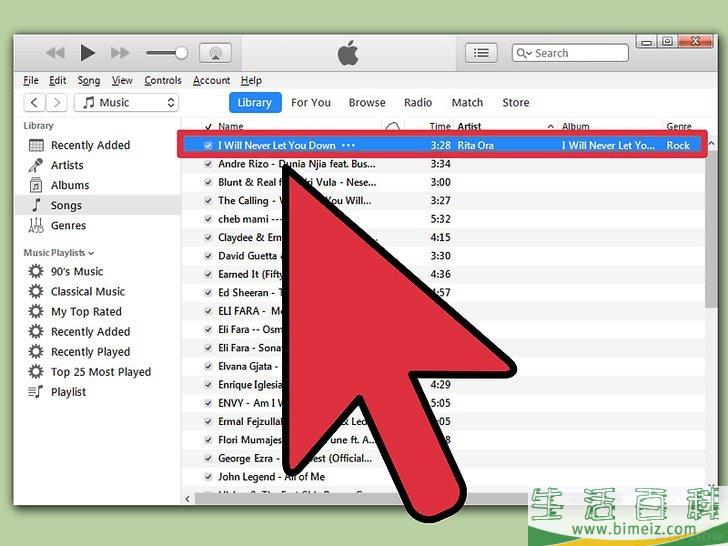This screenshot has width=728, height=546.
Task: Click the Genres guitars icon
Action: (36, 225)
